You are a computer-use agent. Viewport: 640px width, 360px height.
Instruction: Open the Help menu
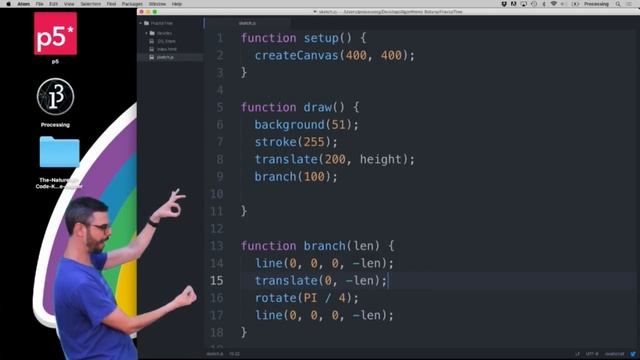tap(176, 4)
